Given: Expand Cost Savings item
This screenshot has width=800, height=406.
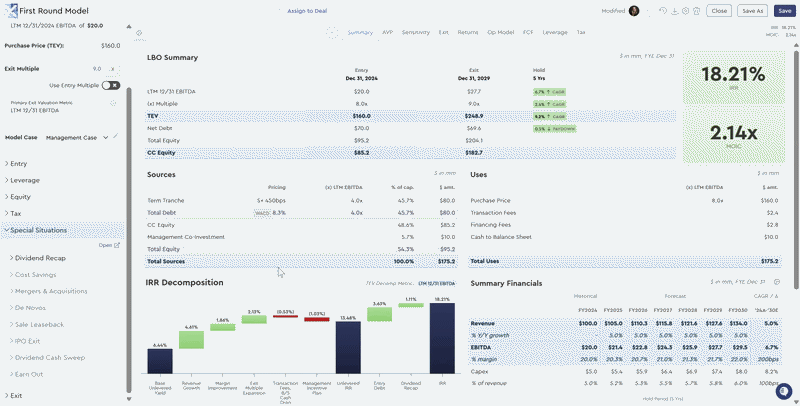Looking at the screenshot, I should coord(33,274).
